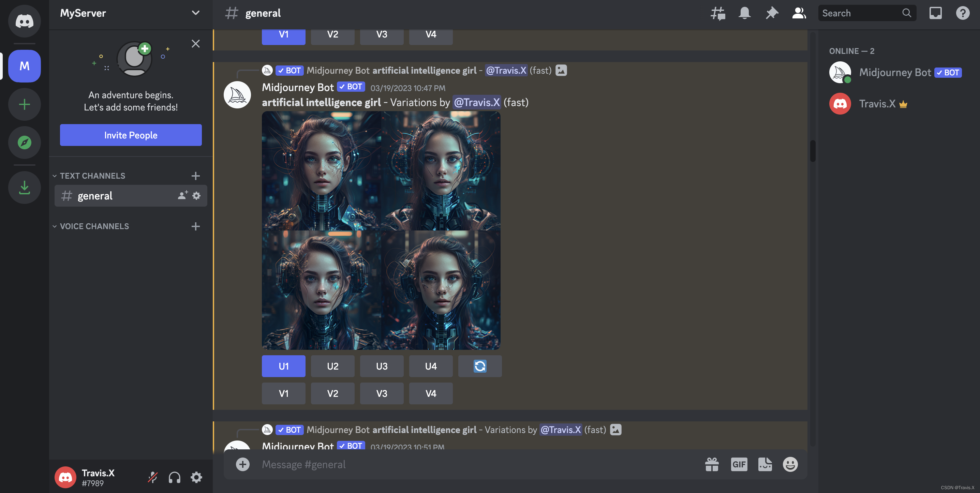This screenshot has height=493, width=980.
Task: Open the Explore Discoverable Servers compass
Action: pyautogui.click(x=24, y=143)
